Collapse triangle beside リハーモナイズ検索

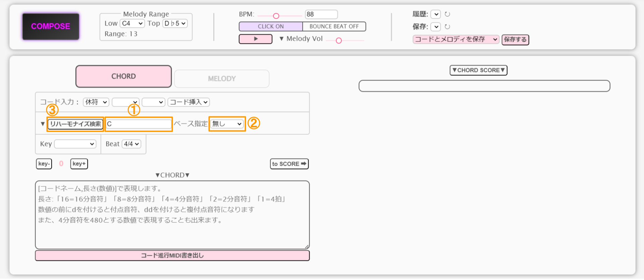point(43,124)
